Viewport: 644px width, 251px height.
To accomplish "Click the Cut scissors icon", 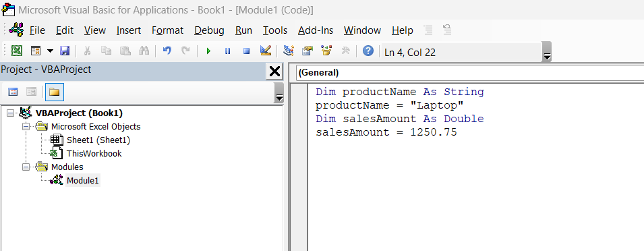I will click(x=87, y=51).
